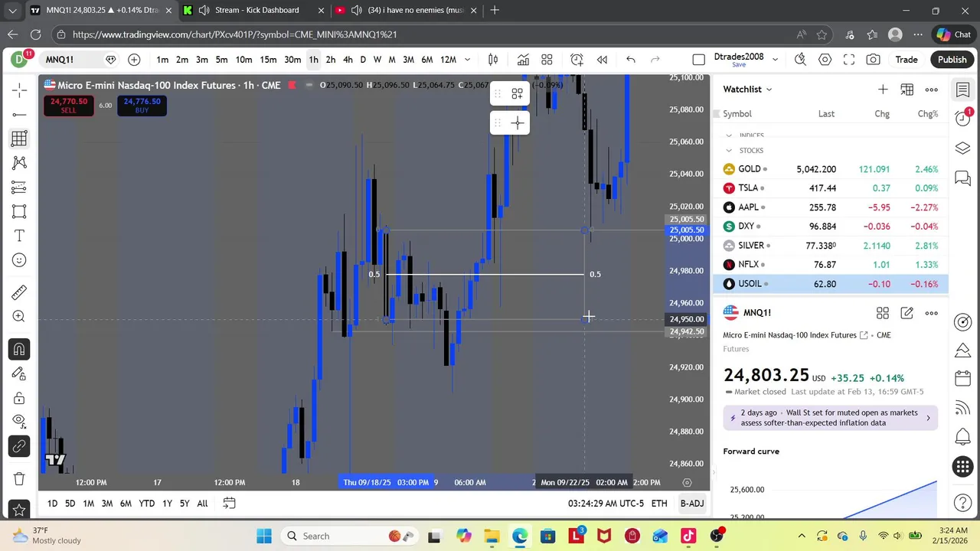The width and height of the screenshot is (980, 551).
Task: Open the Fibonacci retracement tools group
Action: pyautogui.click(x=19, y=139)
